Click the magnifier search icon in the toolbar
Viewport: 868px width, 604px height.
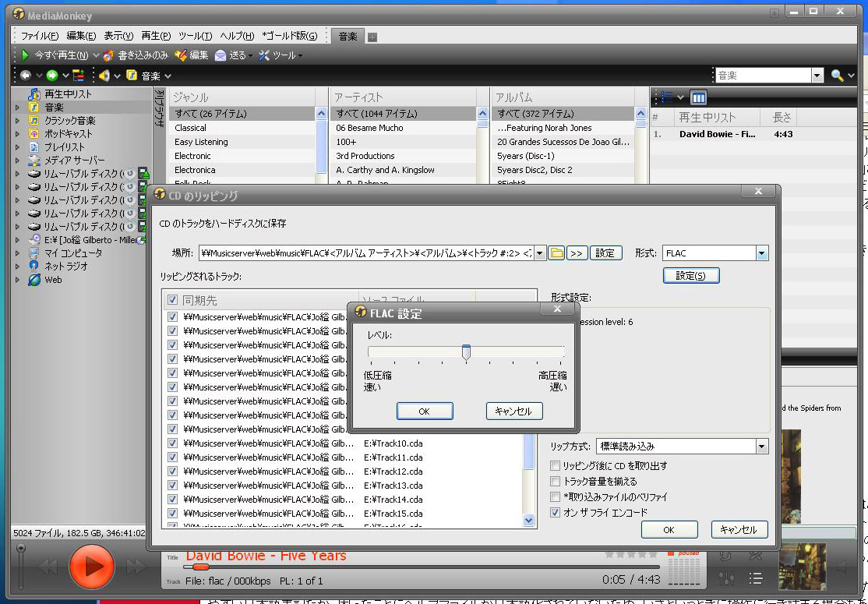(x=837, y=76)
